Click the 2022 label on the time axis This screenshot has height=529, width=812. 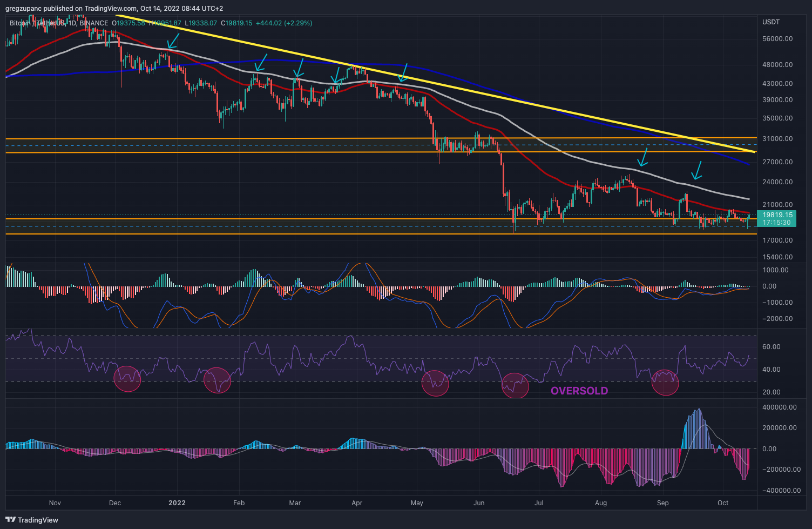[177, 503]
